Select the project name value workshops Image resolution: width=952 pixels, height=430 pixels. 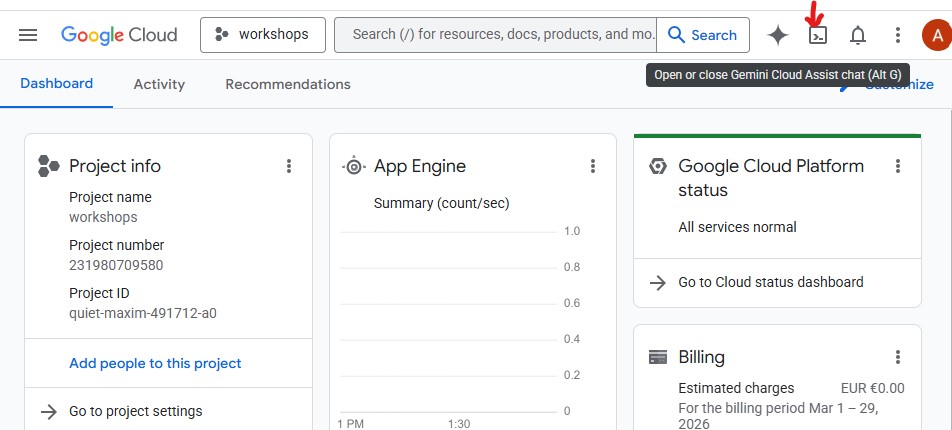[103, 217]
